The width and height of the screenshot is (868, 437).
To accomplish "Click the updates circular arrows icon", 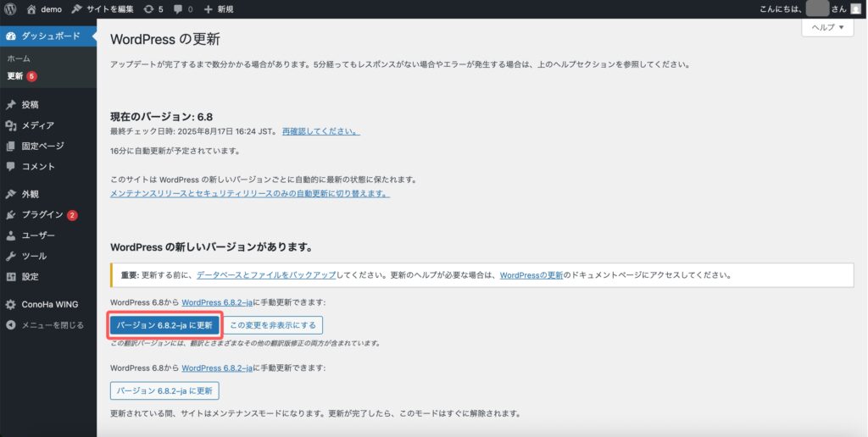I will pyautogui.click(x=148, y=9).
